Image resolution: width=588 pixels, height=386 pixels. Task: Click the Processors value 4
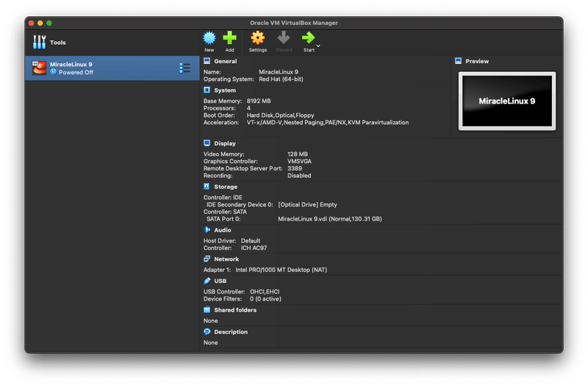(248, 108)
